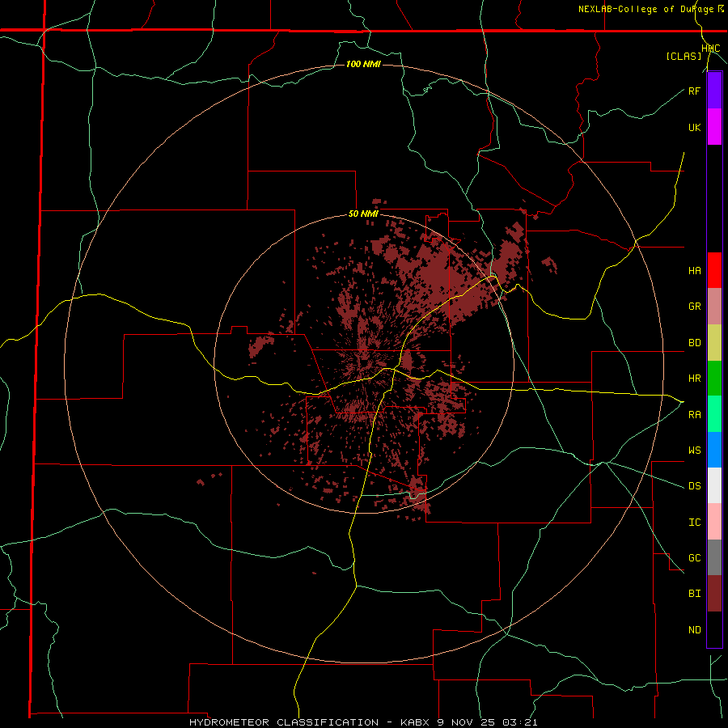Click the DS legend label

[694, 486]
